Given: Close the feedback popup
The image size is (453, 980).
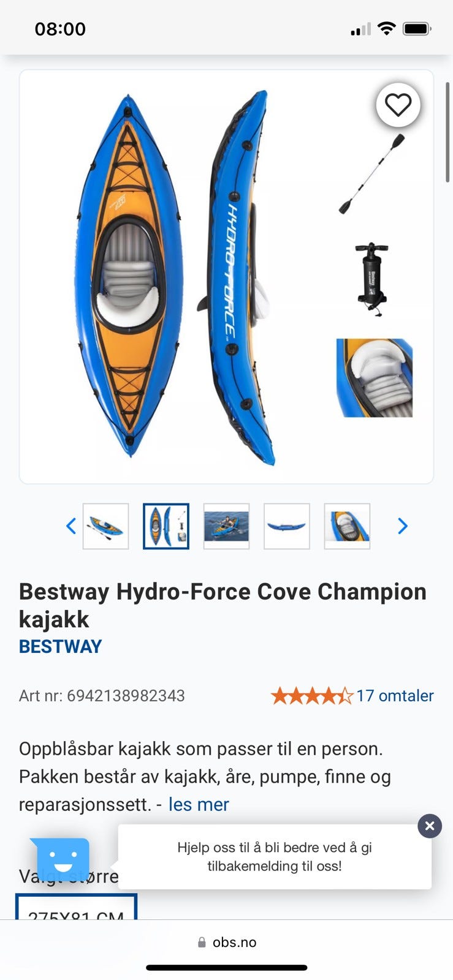Looking at the screenshot, I should point(430,826).
